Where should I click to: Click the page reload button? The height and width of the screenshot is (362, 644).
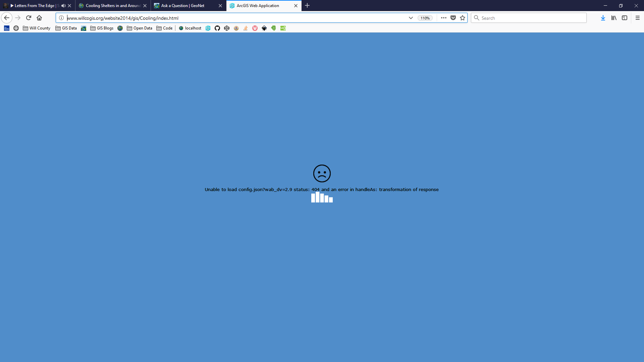(x=28, y=18)
